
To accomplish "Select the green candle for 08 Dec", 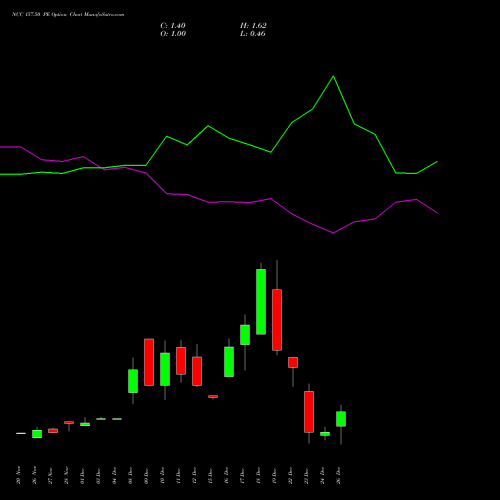I will [133, 381].
